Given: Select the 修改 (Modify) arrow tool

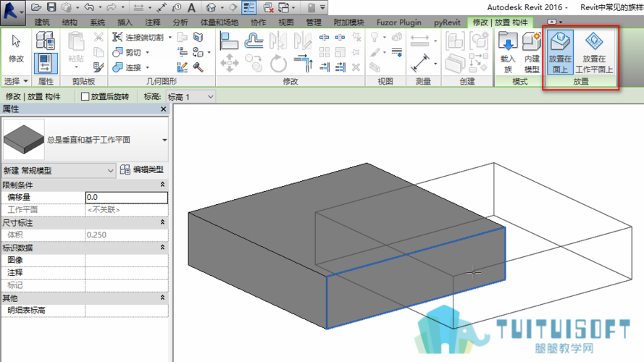Looking at the screenshot, I should (15, 47).
